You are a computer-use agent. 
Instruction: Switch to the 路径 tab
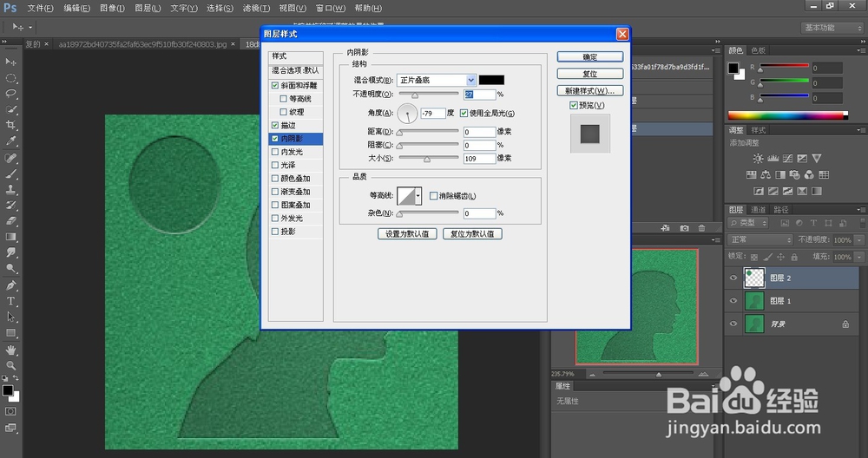(781, 210)
